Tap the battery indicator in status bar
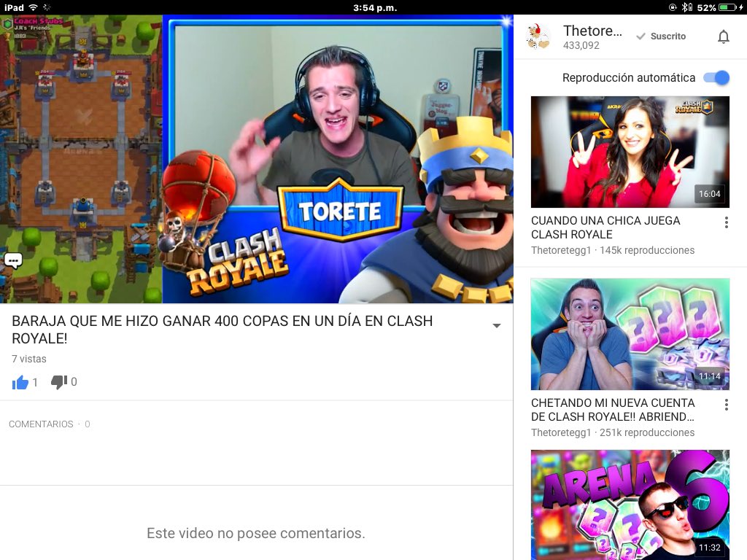The width and height of the screenshot is (747, 560). click(x=727, y=7)
